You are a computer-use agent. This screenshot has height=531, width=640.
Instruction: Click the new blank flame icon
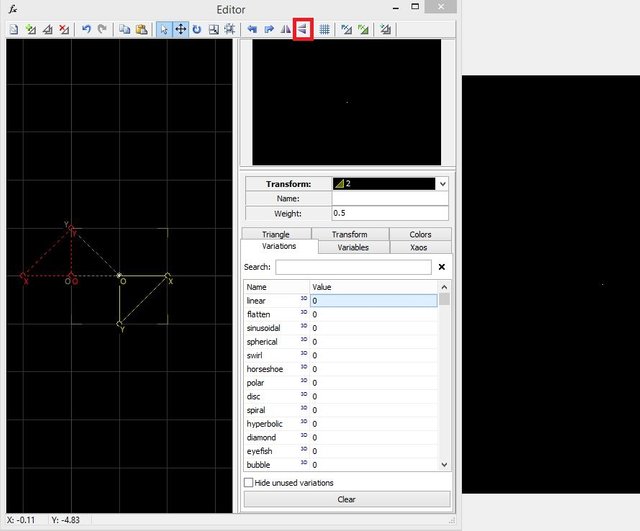point(14,30)
